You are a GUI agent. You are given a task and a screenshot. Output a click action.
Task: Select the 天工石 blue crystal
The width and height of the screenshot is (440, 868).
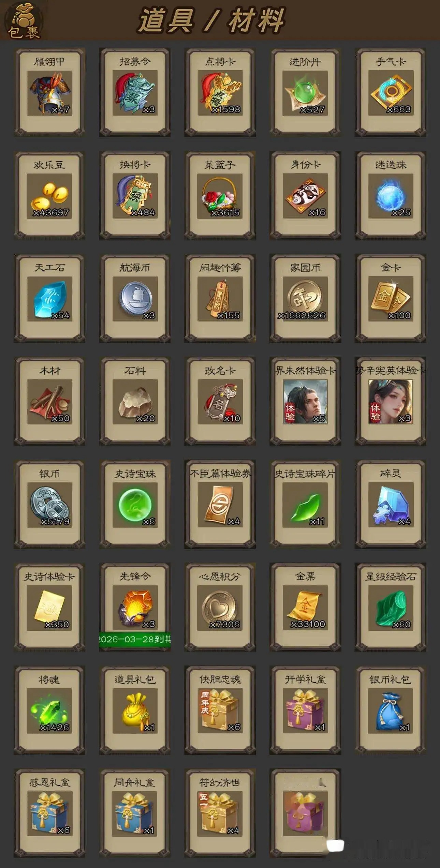49,298
